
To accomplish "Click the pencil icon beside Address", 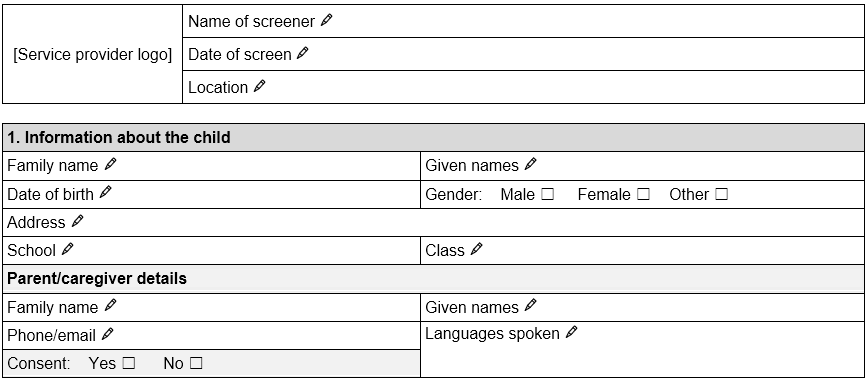I will click(77, 221).
